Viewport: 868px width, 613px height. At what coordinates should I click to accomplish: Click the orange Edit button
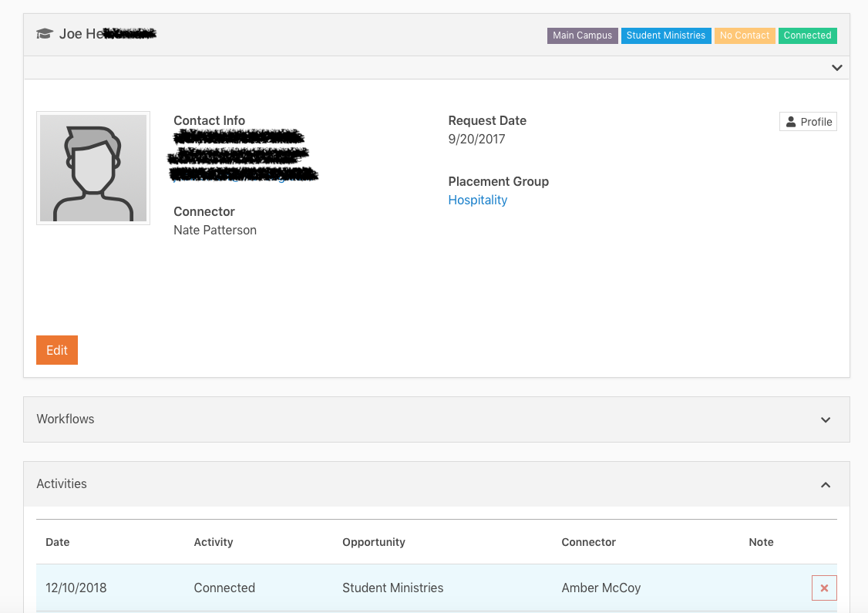56,349
